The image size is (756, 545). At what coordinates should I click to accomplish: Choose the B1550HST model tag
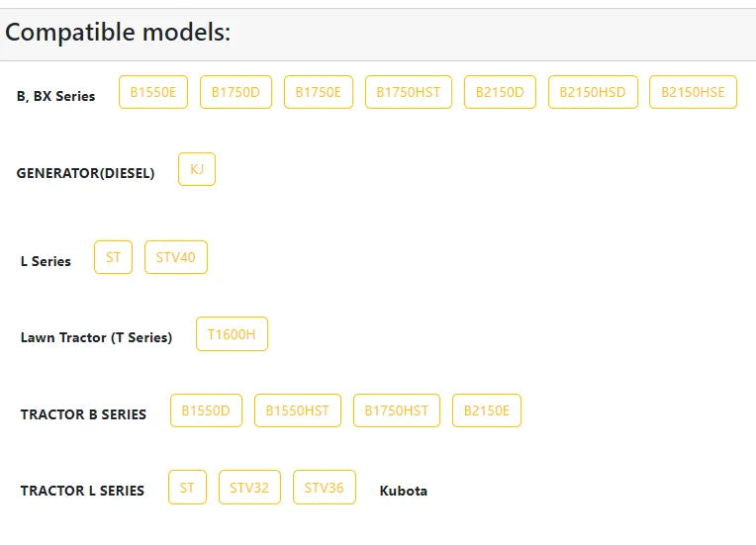298,410
